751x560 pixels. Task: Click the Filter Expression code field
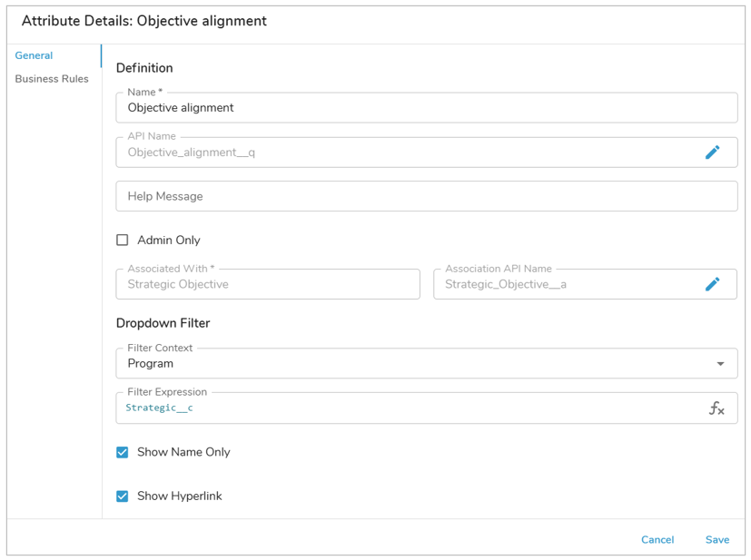tap(409, 408)
